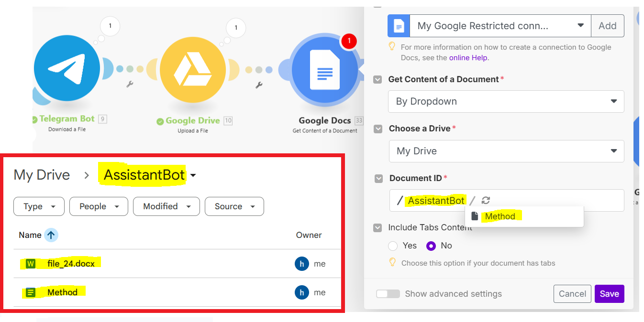Open the AssistantBot folder dropdown arrow
Image resolution: width=644 pixels, height=322 pixels.
tap(193, 176)
